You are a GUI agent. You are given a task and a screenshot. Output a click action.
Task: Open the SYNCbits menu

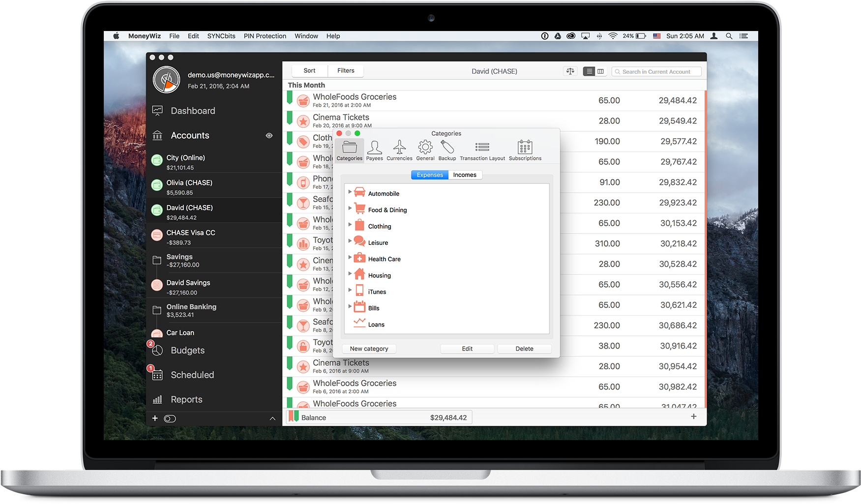pos(221,36)
